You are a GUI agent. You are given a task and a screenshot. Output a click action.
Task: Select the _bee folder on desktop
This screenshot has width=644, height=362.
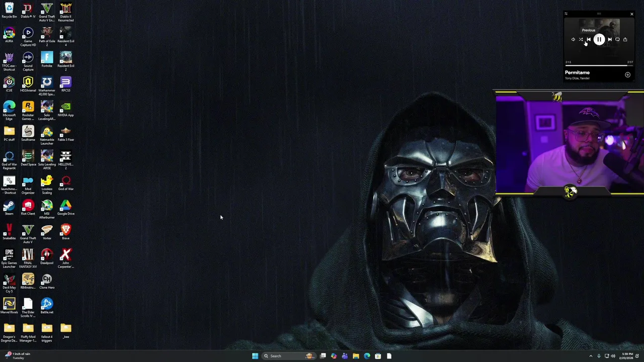65,331
